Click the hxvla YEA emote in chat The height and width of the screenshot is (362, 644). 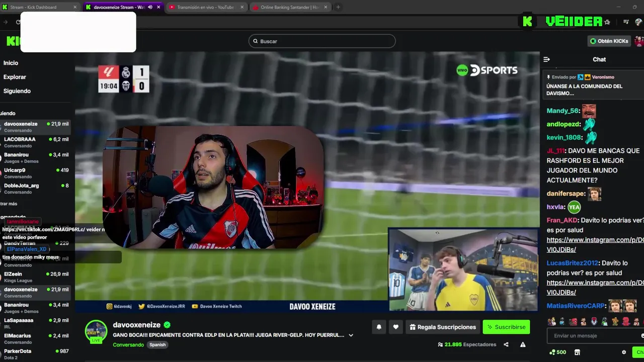pyautogui.click(x=574, y=207)
